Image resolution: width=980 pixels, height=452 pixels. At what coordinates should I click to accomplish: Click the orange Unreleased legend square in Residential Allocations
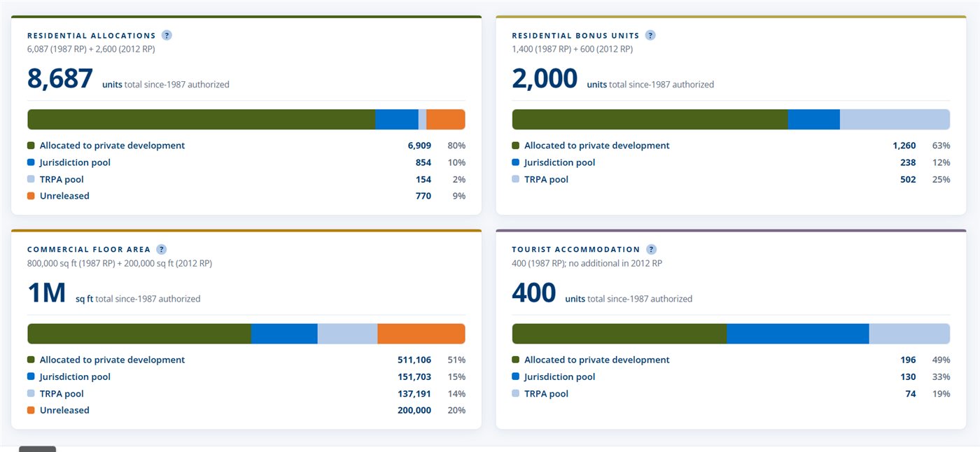click(x=31, y=196)
